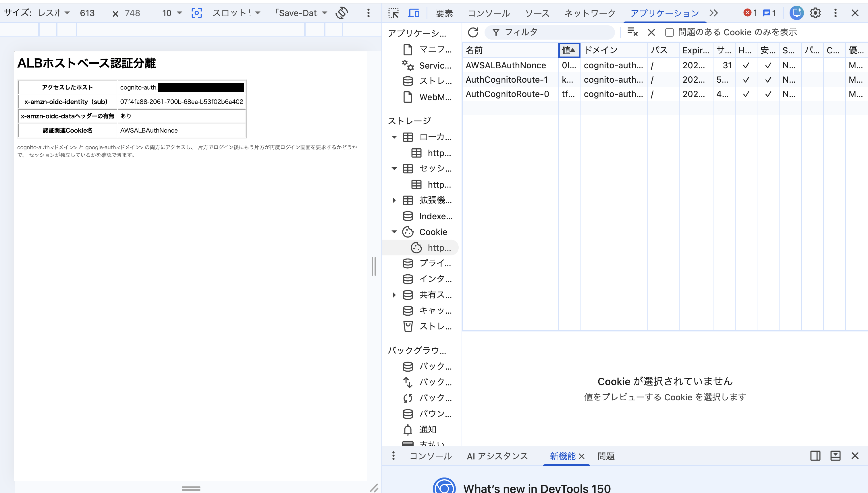This screenshot has width=868, height=493.
Task: Click the viewport bottom resize handle
Action: 191,488
